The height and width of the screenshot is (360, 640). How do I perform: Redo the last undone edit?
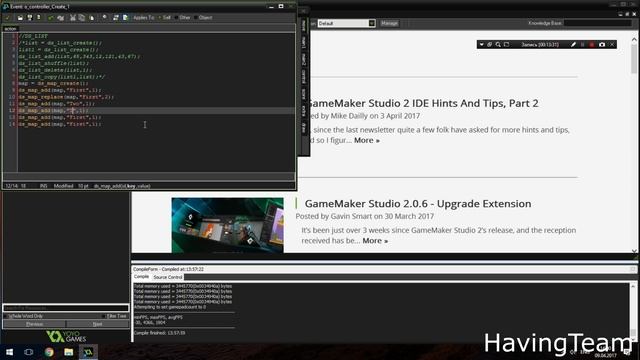[x=60, y=18]
